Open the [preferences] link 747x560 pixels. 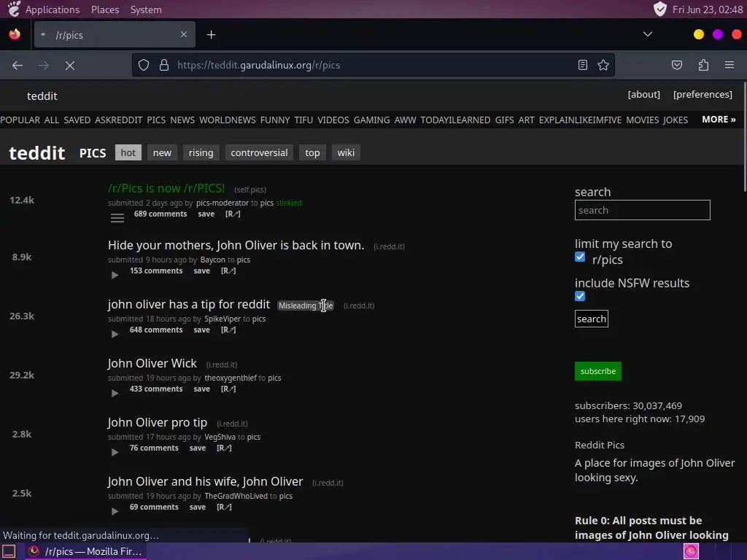pos(703,94)
